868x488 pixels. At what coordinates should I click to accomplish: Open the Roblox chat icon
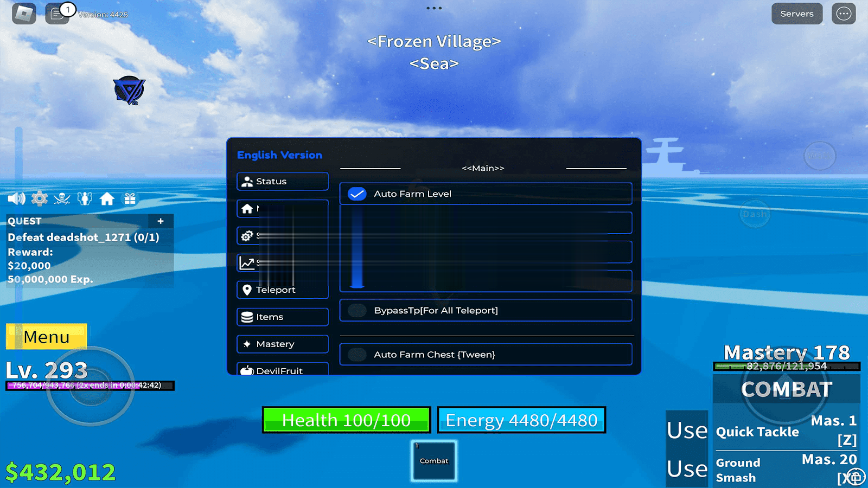click(56, 14)
